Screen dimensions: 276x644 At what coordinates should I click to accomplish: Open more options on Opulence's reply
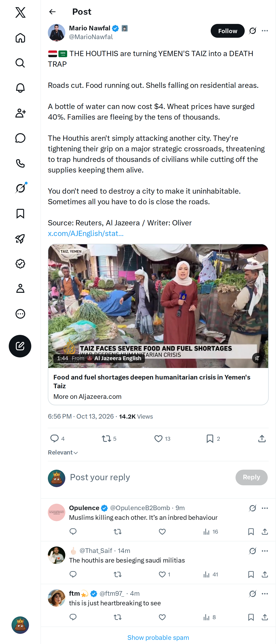[265, 508]
